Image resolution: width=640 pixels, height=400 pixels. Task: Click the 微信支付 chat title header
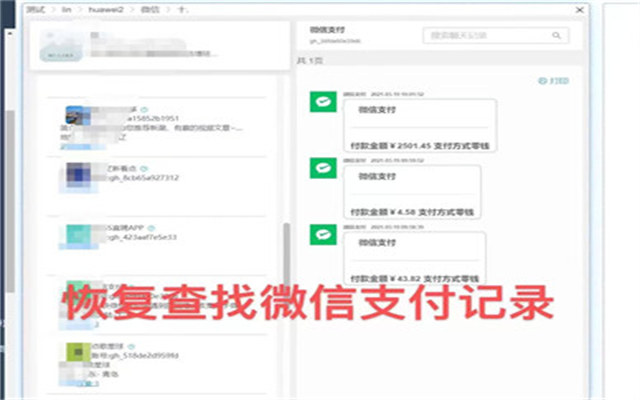327,30
